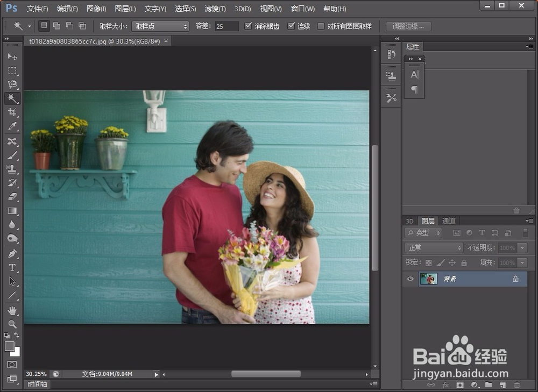
Task: Choose New Selection mode button
Action: (x=44, y=26)
